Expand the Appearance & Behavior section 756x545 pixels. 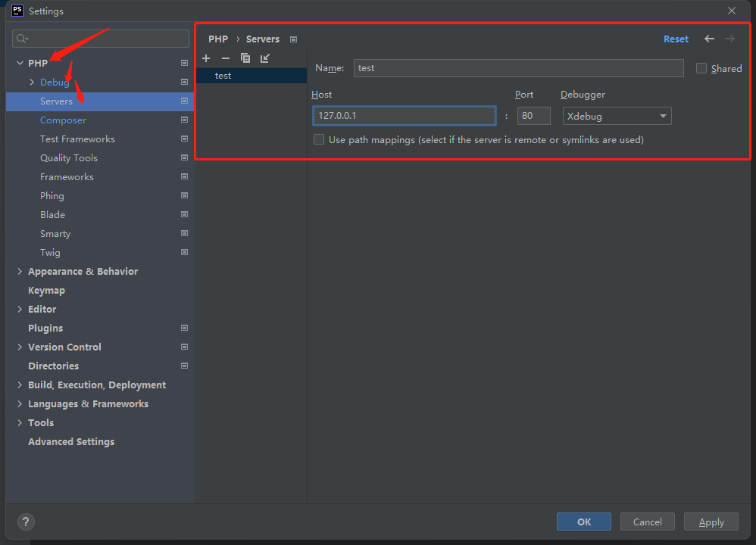pyautogui.click(x=19, y=271)
